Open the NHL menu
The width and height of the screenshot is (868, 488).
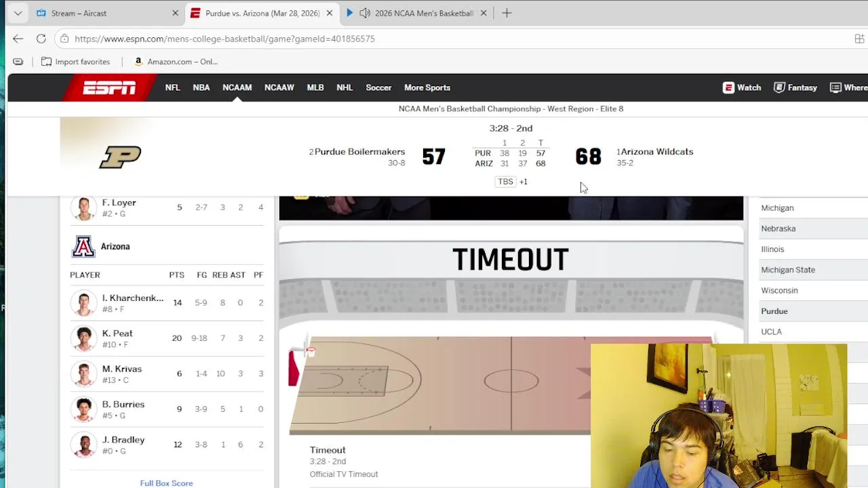(344, 87)
